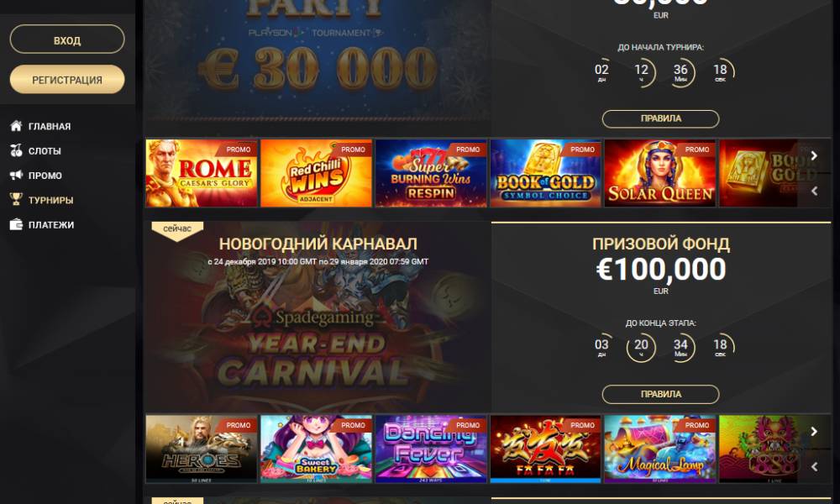Image resolution: width=840 pixels, height=504 pixels.
Task: Open the Rome Caesar's Glory game
Action: pyautogui.click(x=202, y=173)
